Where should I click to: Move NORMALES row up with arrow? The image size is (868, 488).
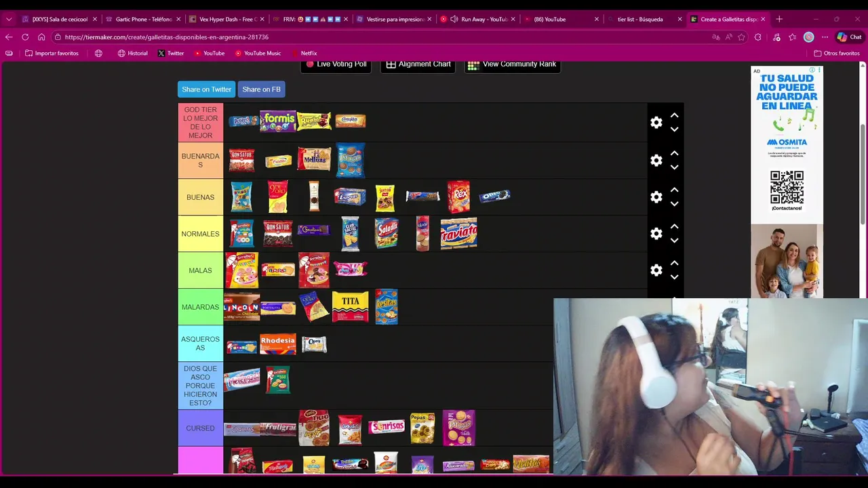tap(674, 227)
